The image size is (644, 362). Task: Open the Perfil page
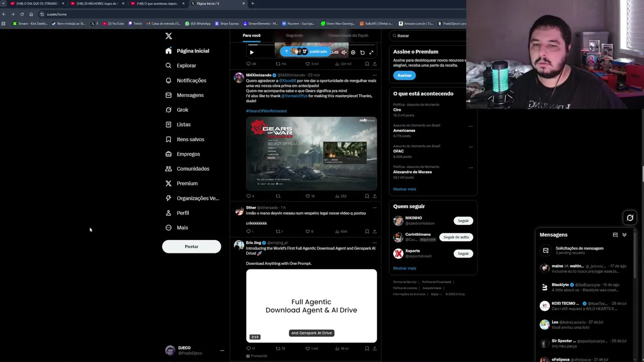tap(177, 213)
